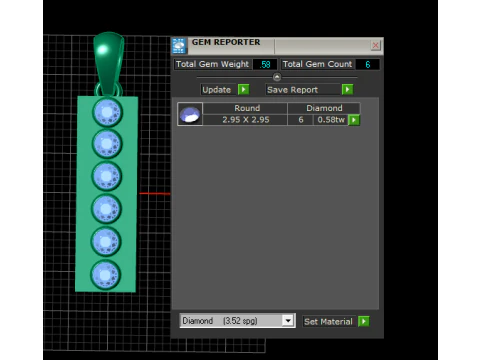Screen dimensions: 480x360
Task: Click the Total Gem Count label
Action: (317, 64)
